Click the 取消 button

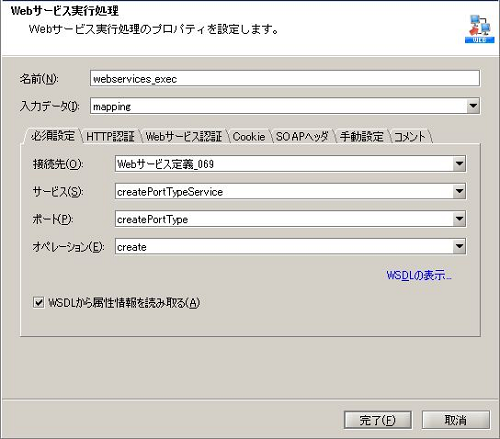pyautogui.click(x=456, y=420)
